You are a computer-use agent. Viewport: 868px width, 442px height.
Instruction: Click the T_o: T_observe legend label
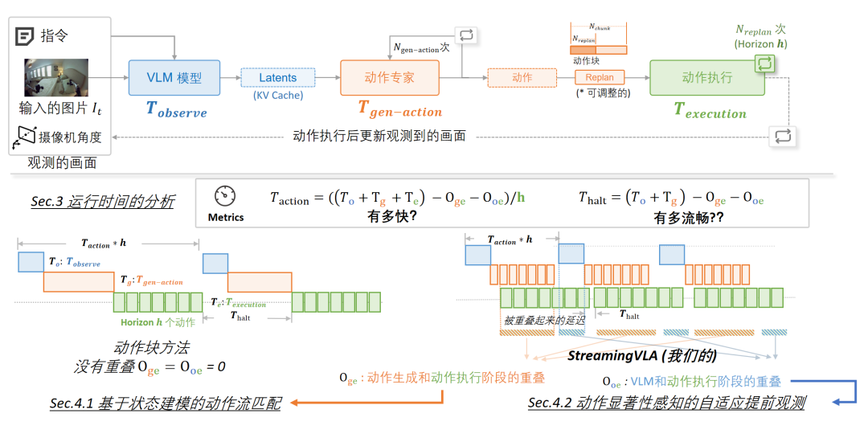[x=75, y=262]
